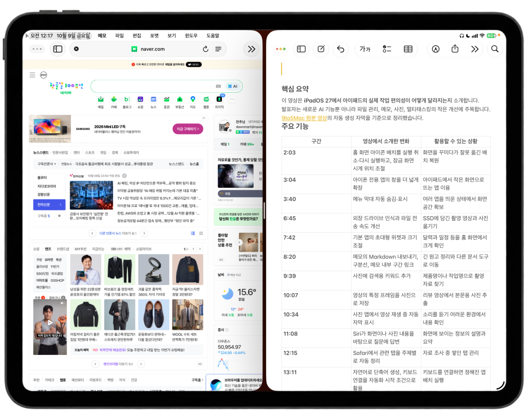Open newsstand subscription settings gear
This screenshot has width=528, height=420.
tap(59, 216)
